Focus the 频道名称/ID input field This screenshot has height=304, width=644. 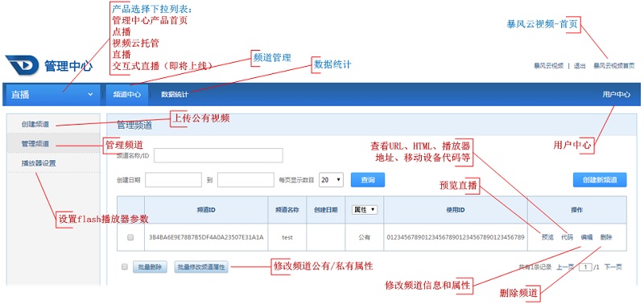[x=218, y=155]
